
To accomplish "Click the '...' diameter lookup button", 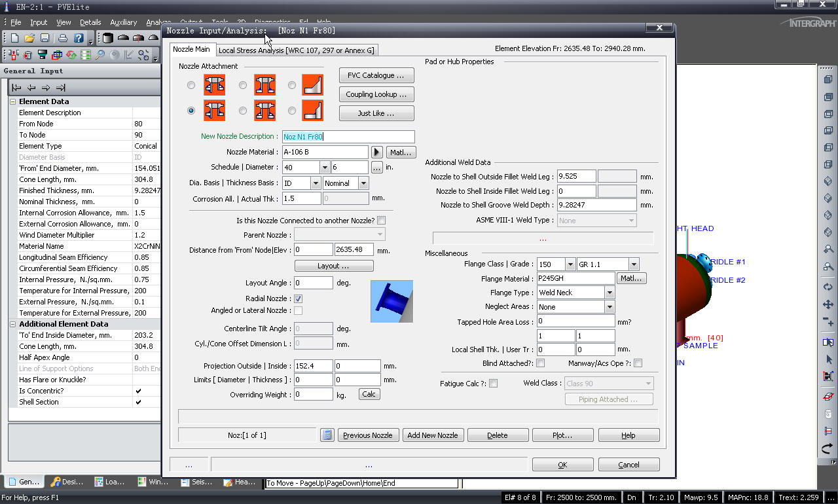I will (x=376, y=168).
